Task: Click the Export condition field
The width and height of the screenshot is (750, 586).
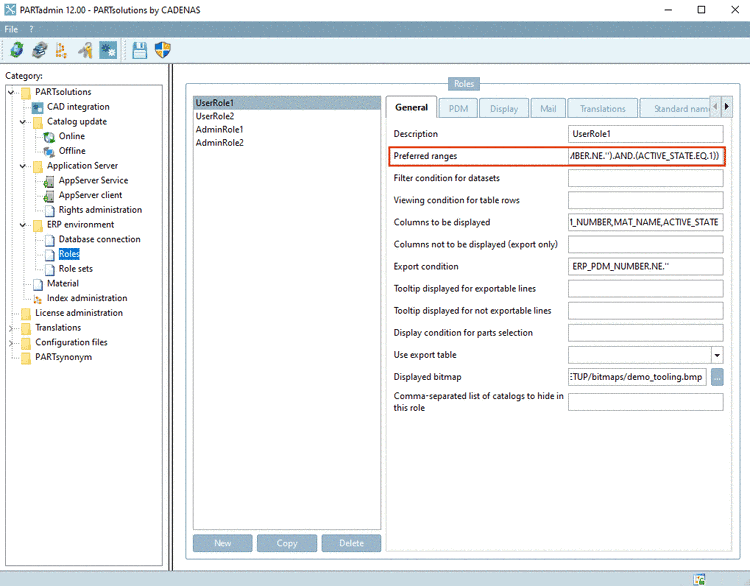Action: [x=646, y=266]
